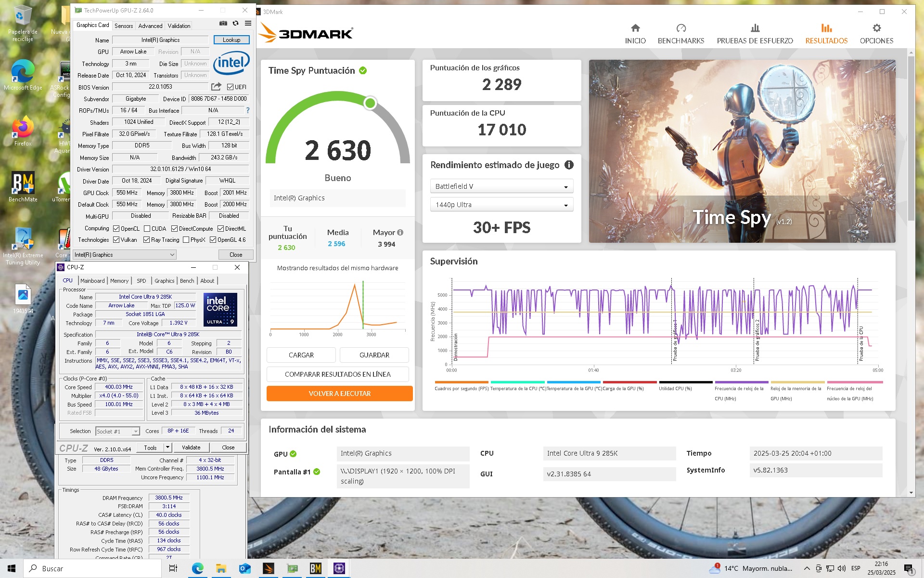The width and height of the screenshot is (924, 578).
Task: Click info icon beside Mayor score
Action: [400, 232]
